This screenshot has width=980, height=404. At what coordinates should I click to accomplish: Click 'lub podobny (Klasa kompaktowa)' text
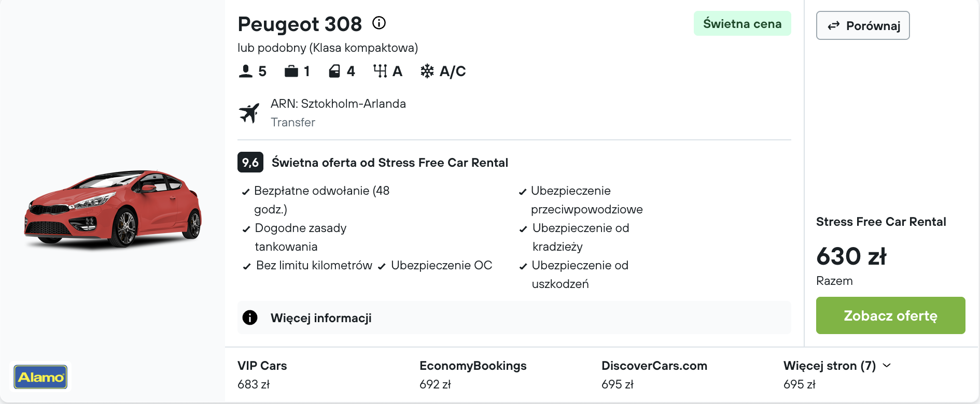[x=328, y=48]
